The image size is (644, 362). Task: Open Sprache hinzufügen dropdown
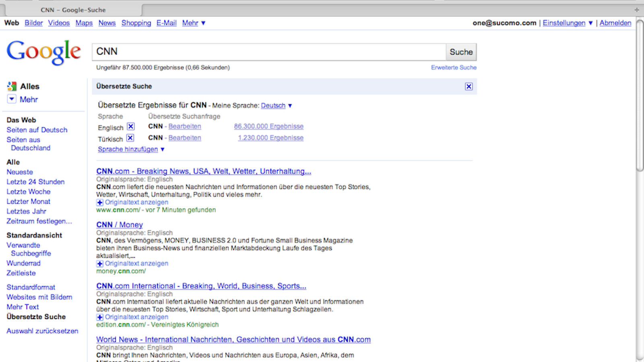coord(131,149)
